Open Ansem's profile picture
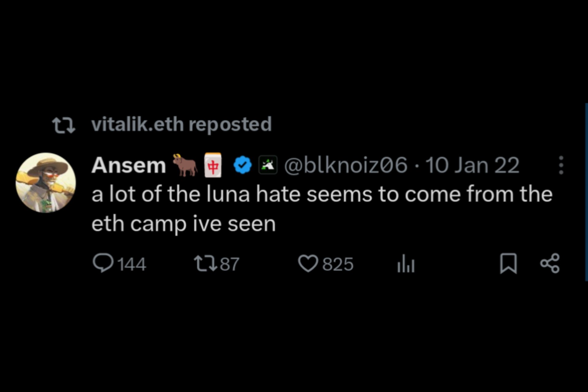 [46, 183]
